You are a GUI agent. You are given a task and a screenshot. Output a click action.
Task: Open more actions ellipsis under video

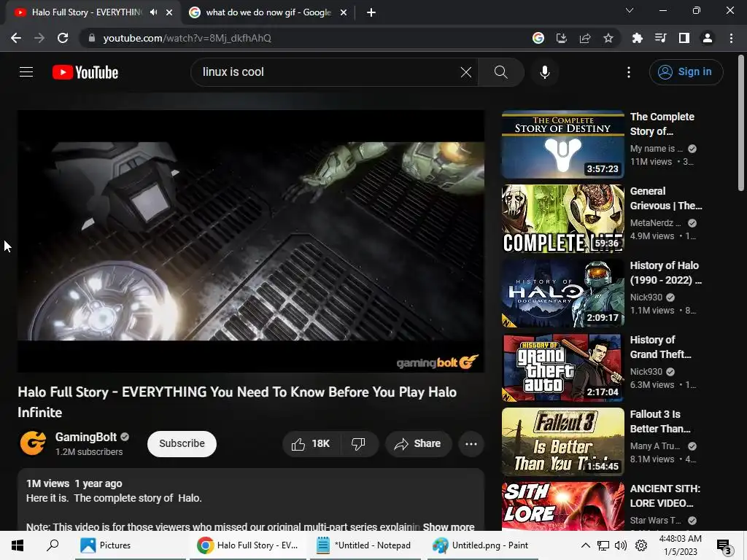(x=471, y=444)
